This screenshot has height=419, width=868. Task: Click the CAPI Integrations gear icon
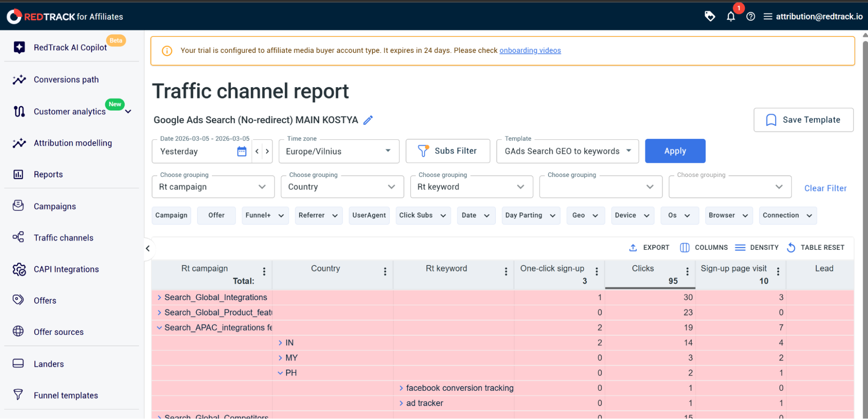19,269
